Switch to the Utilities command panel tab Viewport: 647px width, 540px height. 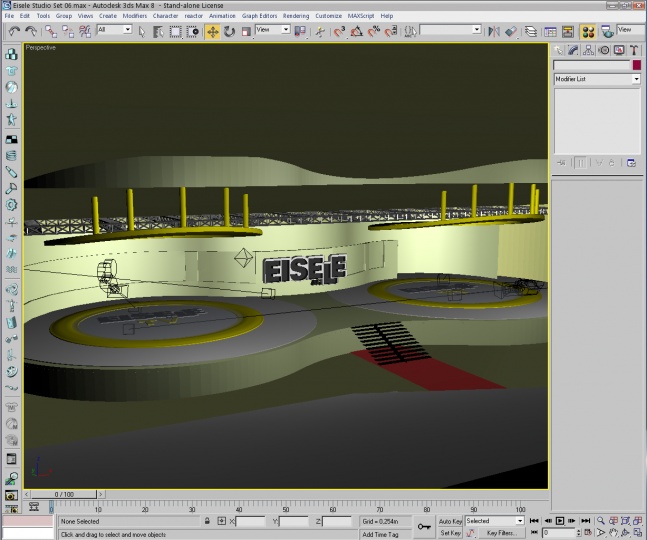click(x=634, y=50)
